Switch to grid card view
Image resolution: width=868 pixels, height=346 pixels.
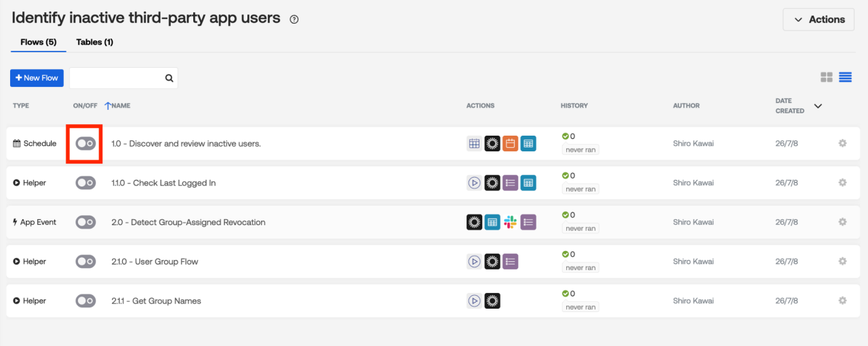coord(826,77)
